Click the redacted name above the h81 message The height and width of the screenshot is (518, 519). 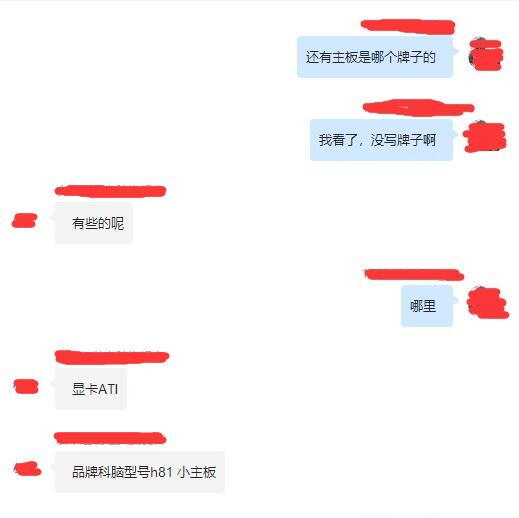[x=110, y=438]
